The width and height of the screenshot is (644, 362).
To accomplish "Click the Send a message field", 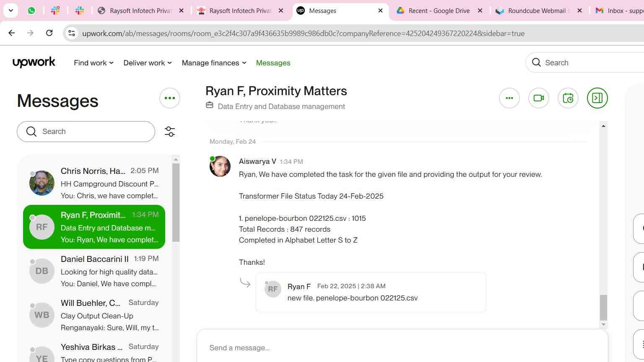I will click(x=402, y=348).
